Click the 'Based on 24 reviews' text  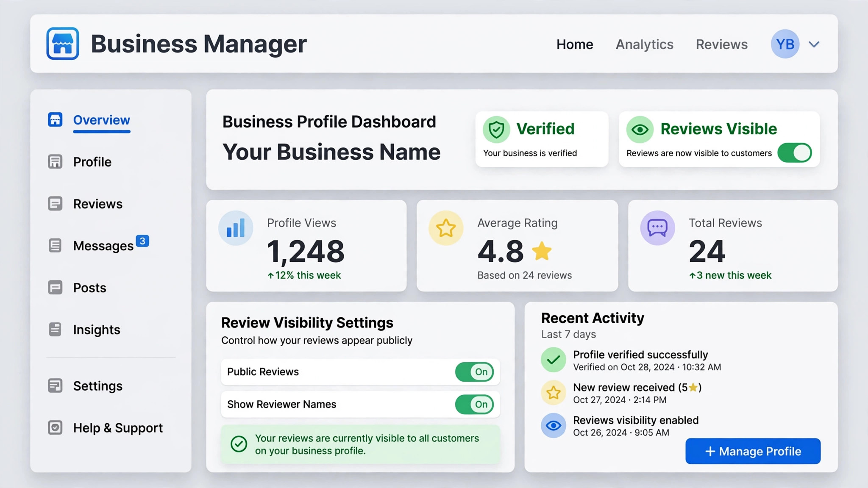[x=524, y=275]
